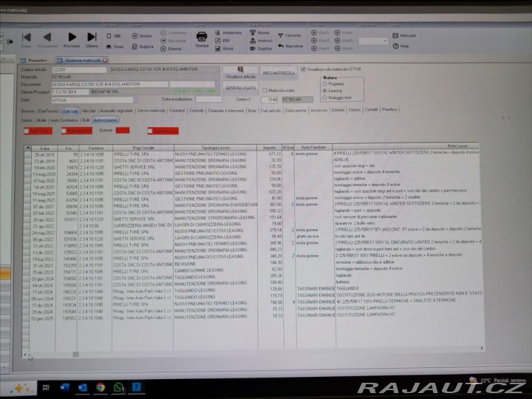Open the Manuale help book
Screen dimensions: 532x399
(x=404, y=35)
